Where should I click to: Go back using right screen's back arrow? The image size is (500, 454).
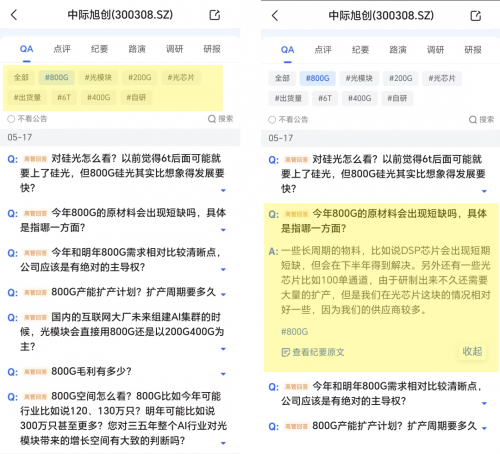pos(275,16)
